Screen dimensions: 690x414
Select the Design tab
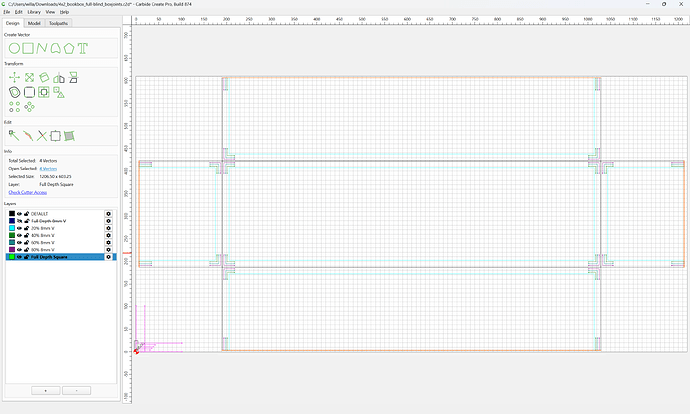pos(12,23)
